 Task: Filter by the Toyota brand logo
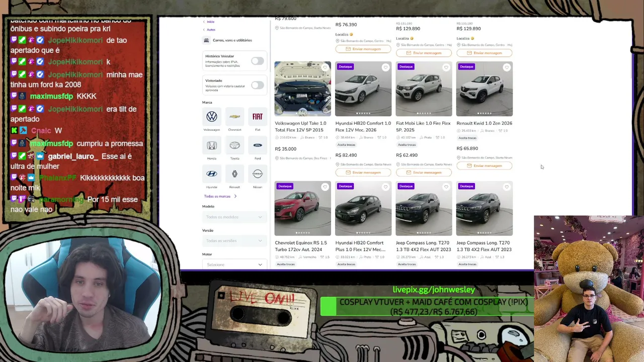click(x=234, y=145)
